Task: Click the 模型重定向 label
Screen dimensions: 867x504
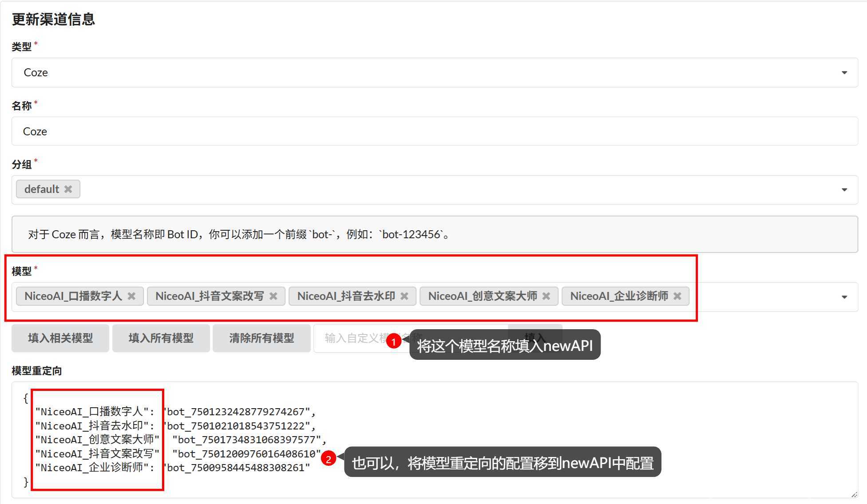Action: tap(37, 371)
